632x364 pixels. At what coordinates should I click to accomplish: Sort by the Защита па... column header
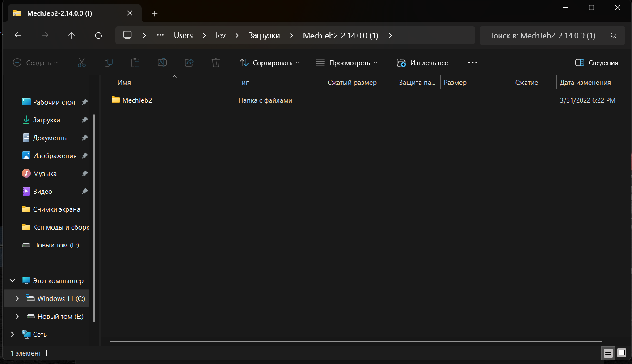pos(417,83)
